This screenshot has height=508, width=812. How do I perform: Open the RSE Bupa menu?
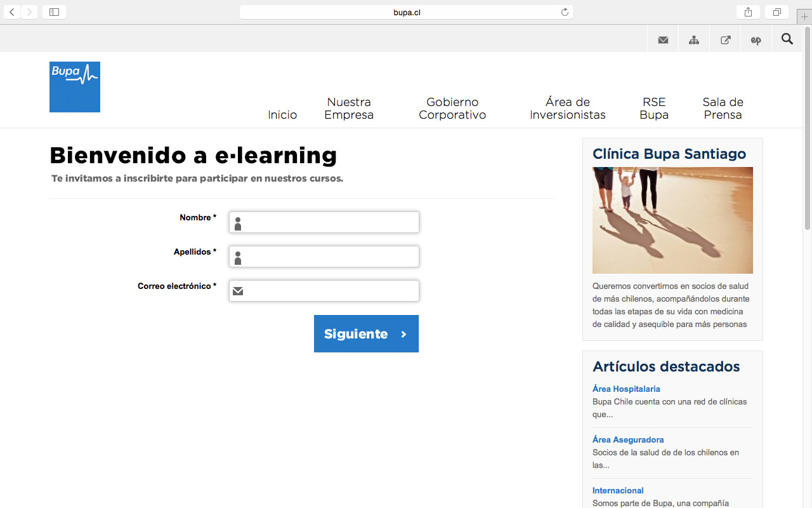click(x=654, y=109)
